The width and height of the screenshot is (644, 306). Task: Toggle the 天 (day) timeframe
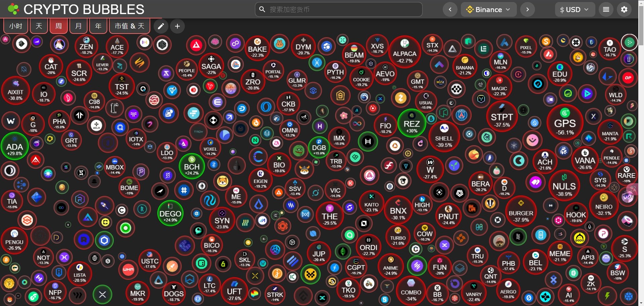(39, 26)
